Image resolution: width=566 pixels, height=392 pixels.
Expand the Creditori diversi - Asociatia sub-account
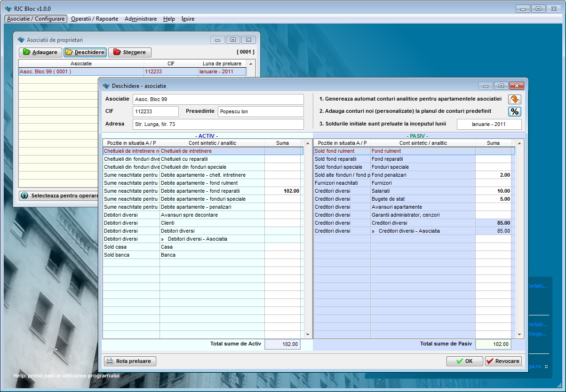(x=374, y=231)
